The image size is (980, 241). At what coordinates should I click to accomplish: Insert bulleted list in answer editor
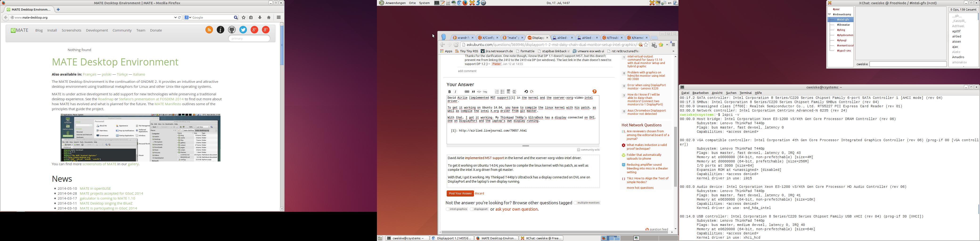pyautogui.click(x=502, y=92)
